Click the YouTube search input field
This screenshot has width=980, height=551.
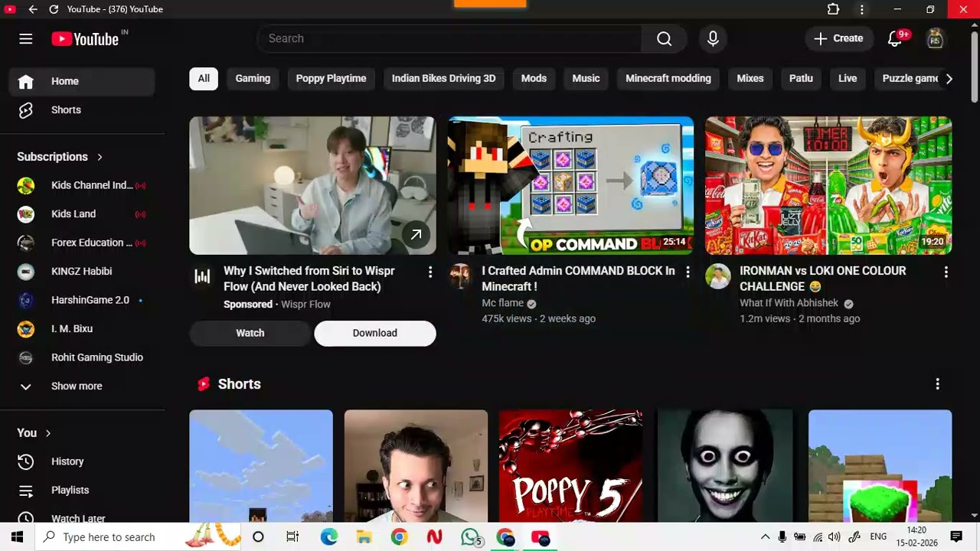449,38
